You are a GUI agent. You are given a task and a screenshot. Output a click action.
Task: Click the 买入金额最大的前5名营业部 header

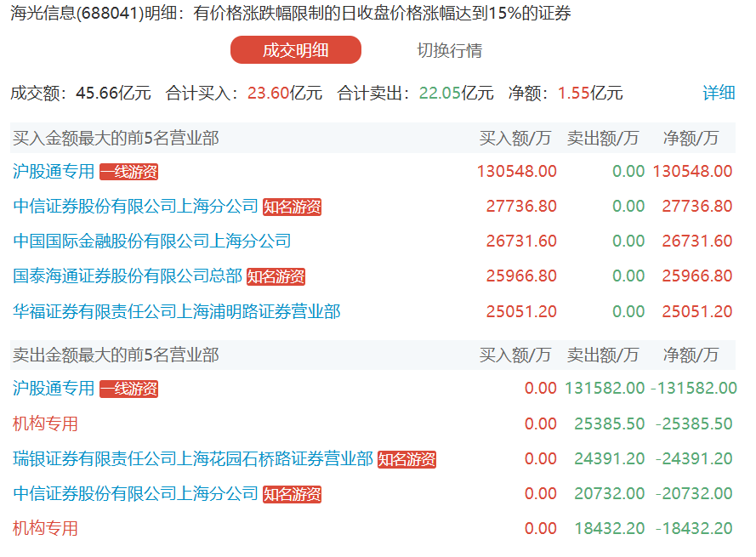point(115,138)
